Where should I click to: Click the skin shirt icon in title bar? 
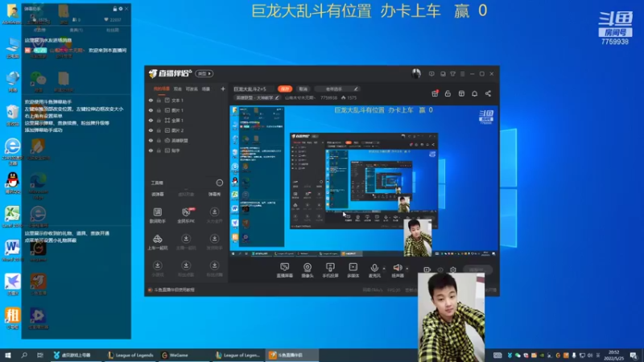click(452, 74)
